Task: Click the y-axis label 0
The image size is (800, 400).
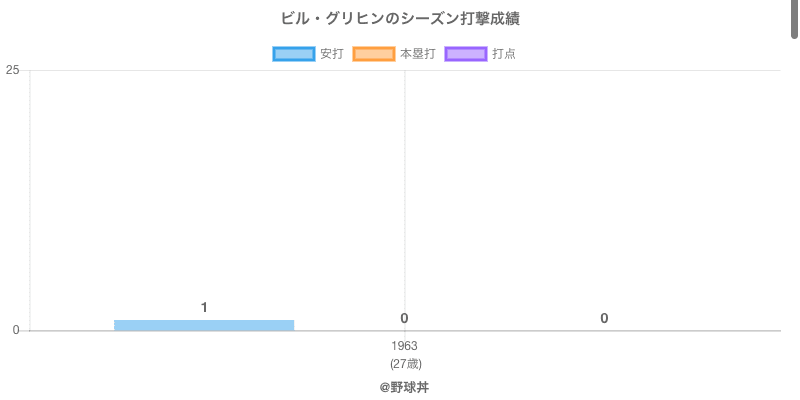Action: [x=16, y=330]
